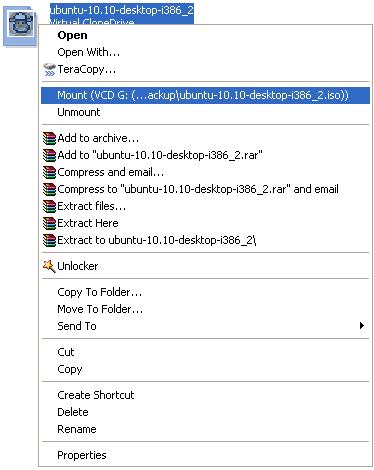Choose Extract files... entry
The image size is (374, 470).
click(x=205, y=206)
